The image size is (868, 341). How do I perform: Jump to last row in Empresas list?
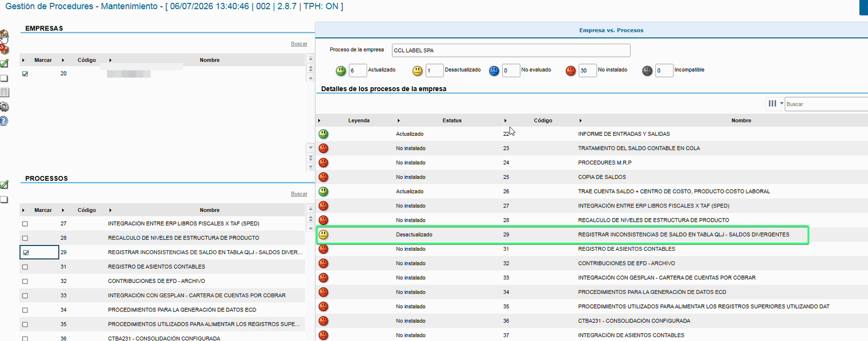click(x=310, y=167)
